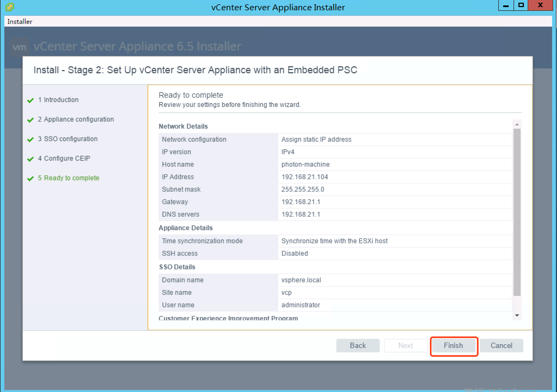Click the 'Install - Stage 2' dialog title
This screenshot has height=392, width=557.
click(x=195, y=70)
